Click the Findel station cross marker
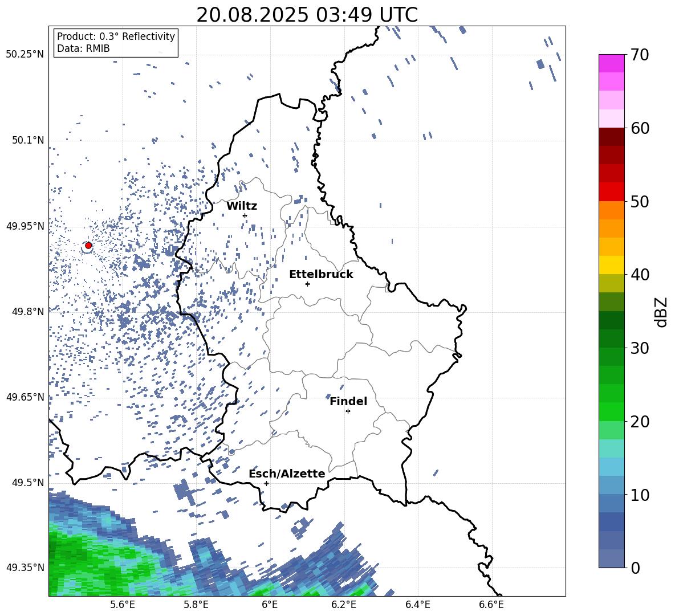Screen dimensions: 675x616 [348, 411]
